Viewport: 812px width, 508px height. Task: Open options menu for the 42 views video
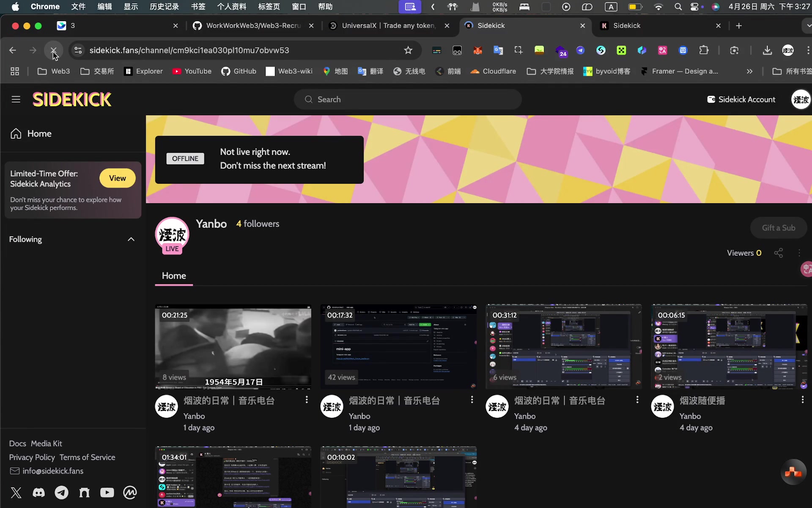tap(472, 400)
